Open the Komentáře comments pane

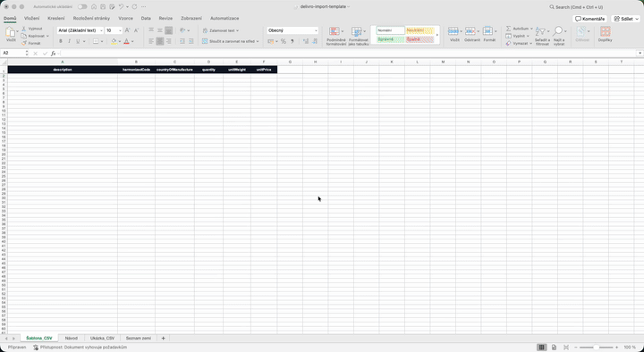tap(589, 19)
